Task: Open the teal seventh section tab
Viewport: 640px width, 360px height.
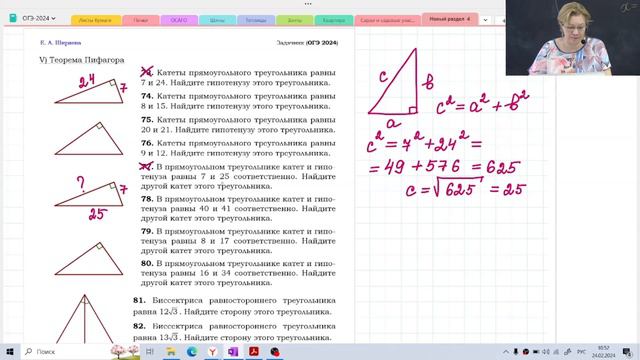Action: [333, 20]
